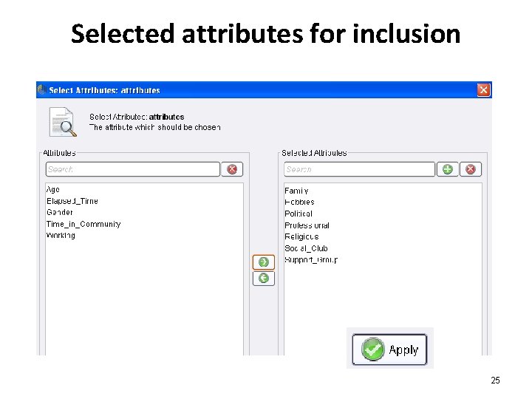
Task: Select the Working attribute
Action: (61, 236)
